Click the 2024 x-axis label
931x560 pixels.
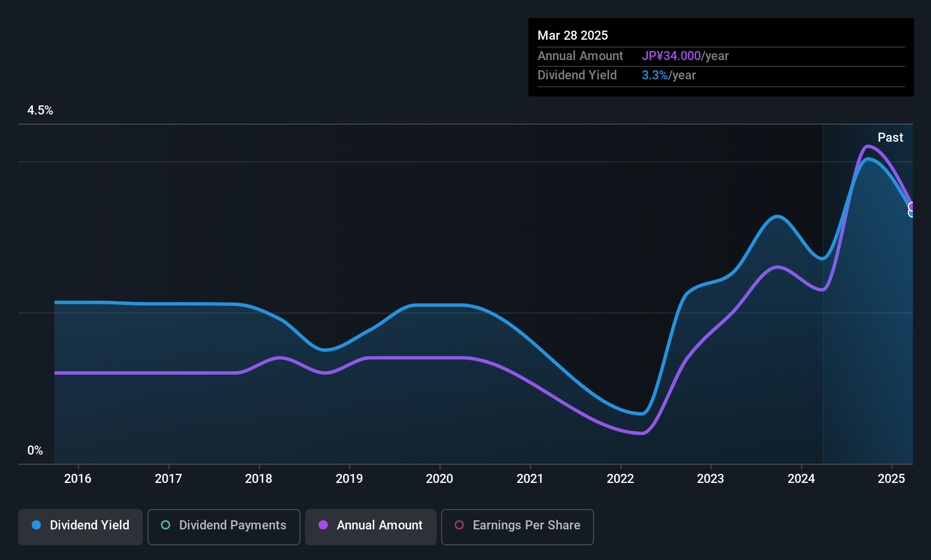point(801,479)
